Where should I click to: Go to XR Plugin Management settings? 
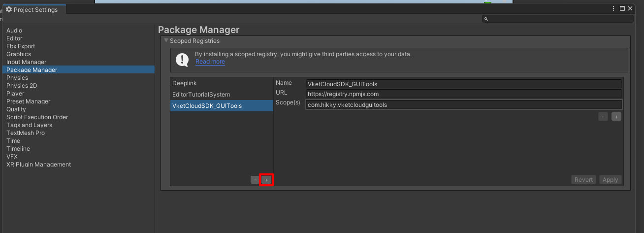click(x=38, y=165)
